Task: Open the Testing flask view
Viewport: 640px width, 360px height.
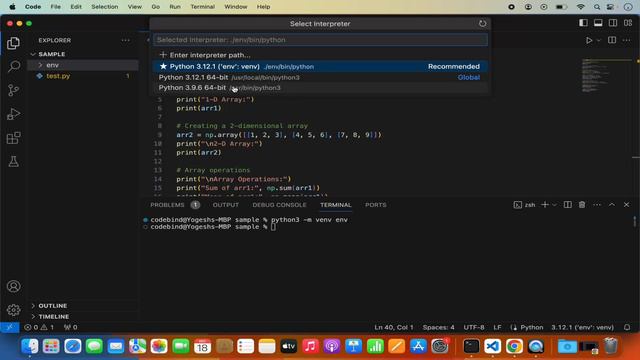Action: (x=13, y=161)
